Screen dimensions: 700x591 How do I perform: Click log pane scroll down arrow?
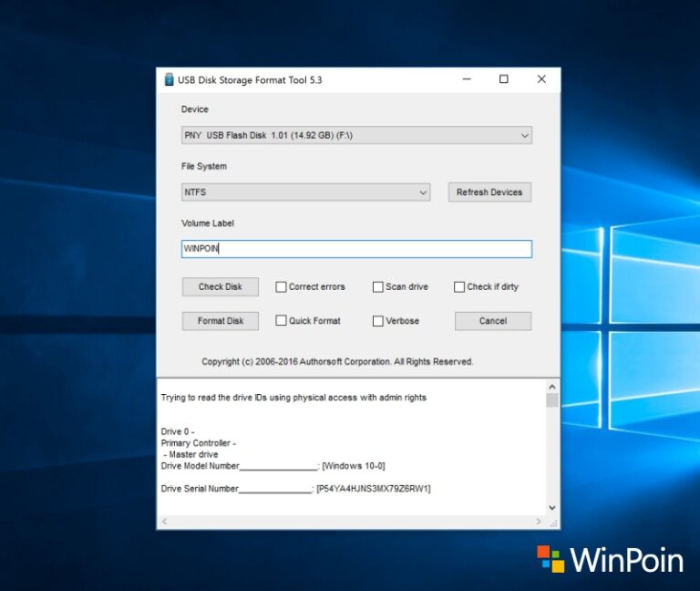coord(552,507)
